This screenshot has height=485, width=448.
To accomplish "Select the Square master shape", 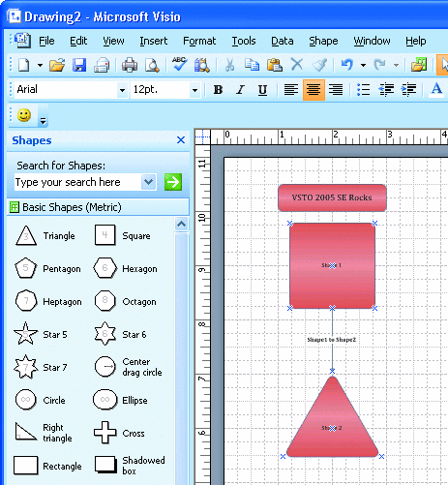I will [x=123, y=236].
